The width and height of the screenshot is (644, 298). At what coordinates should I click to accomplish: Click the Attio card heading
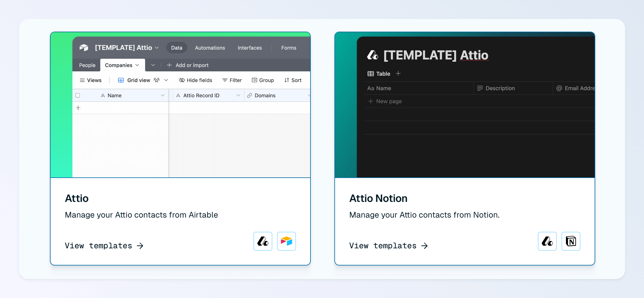[x=77, y=198]
